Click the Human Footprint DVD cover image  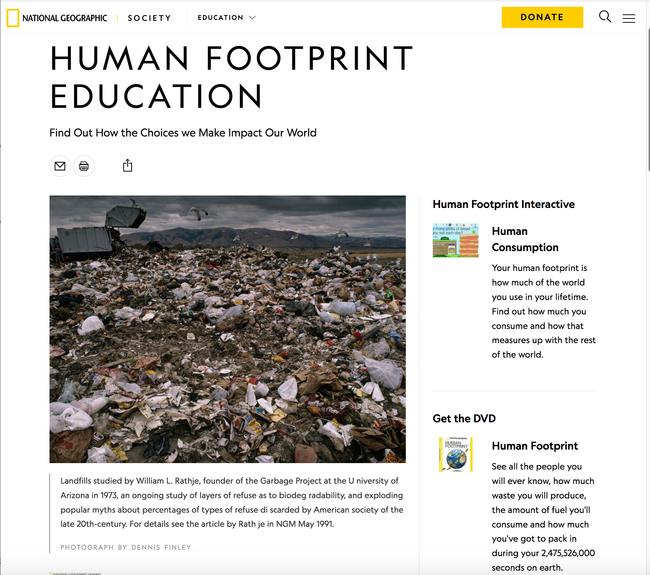[x=455, y=454]
